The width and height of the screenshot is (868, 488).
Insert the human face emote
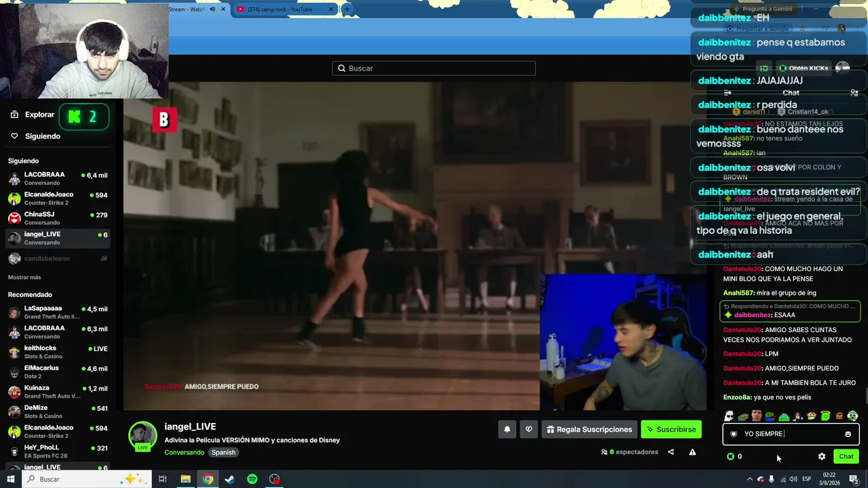pos(756,416)
